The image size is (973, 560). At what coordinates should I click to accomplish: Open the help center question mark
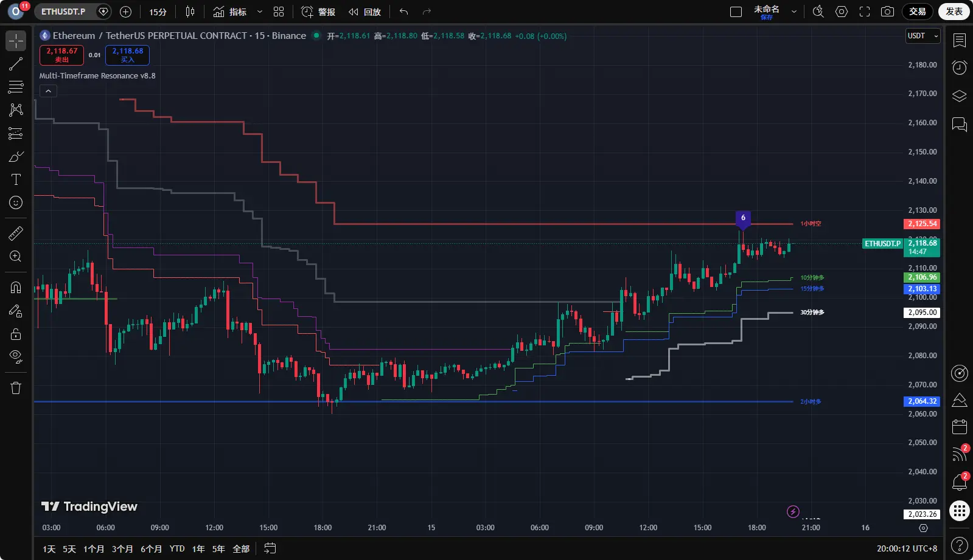coord(960,545)
